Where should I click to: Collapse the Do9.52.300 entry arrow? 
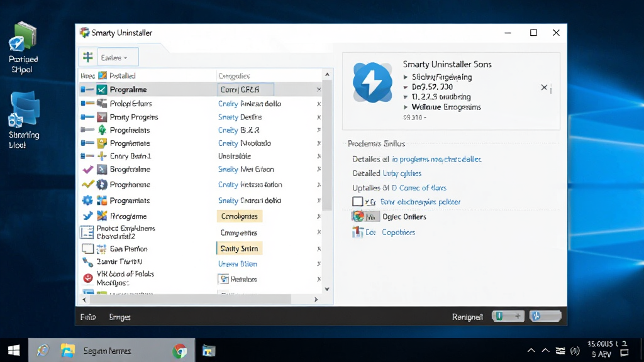[406, 87]
